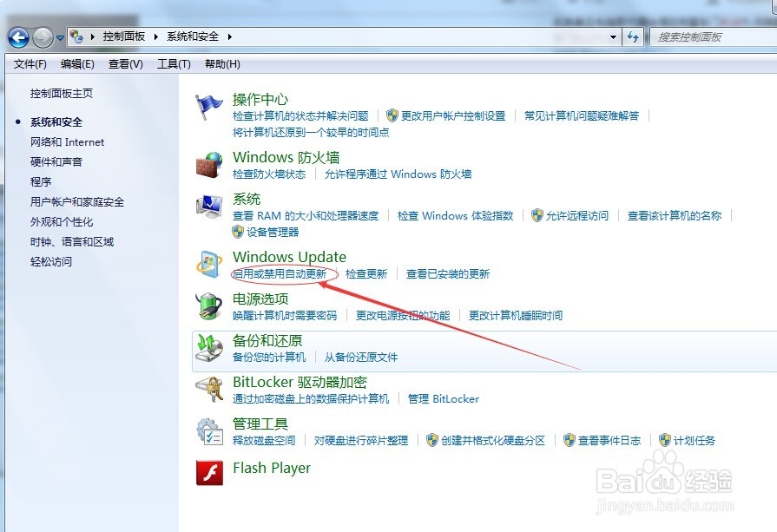Screen dimensions: 777x532
Task: Click the 系统 computer monitor icon
Action: [x=209, y=207]
